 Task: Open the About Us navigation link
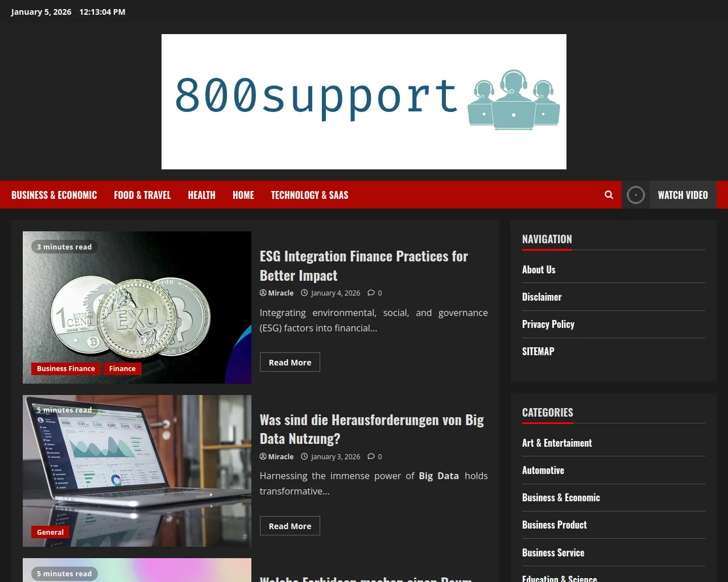(x=539, y=269)
